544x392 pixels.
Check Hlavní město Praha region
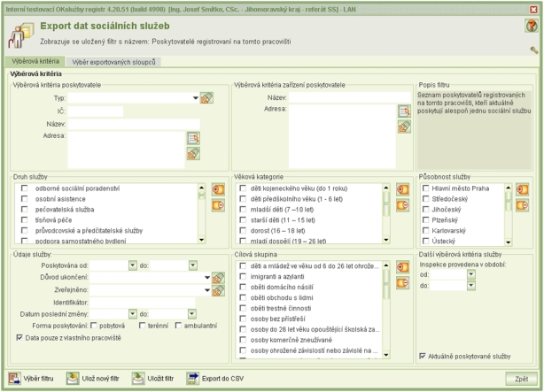point(425,188)
